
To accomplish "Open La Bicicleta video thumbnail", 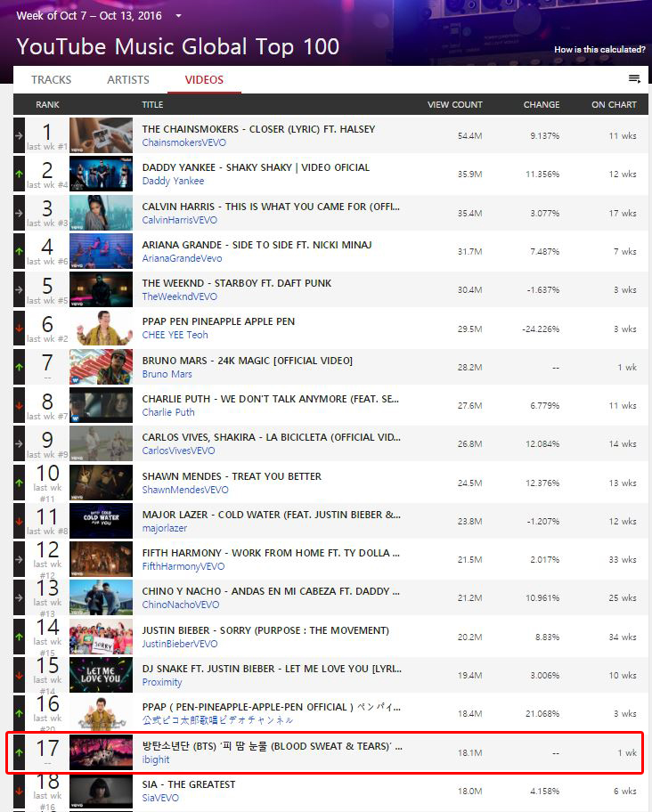I will click(101, 443).
